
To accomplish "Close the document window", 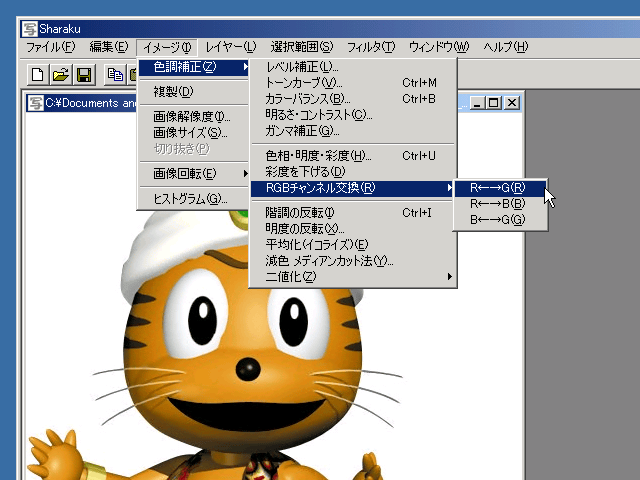I will coord(512,102).
